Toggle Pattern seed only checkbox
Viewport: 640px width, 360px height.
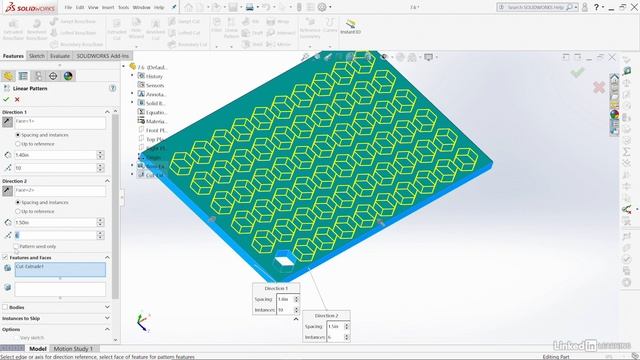point(16,247)
